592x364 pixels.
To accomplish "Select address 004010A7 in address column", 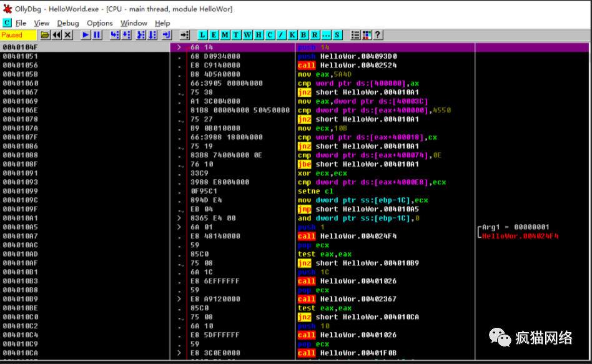I will pos(21,236).
